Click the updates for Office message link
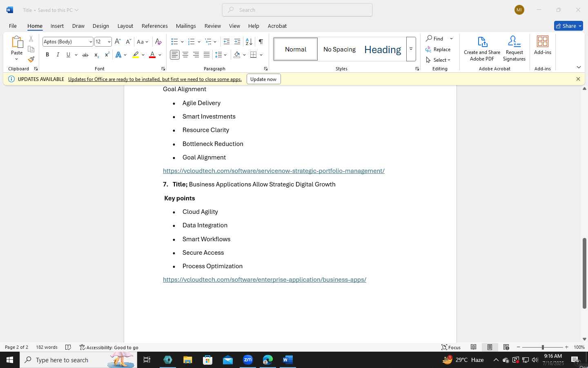This screenshot has height=368, width=588. [x=155, y=79]
